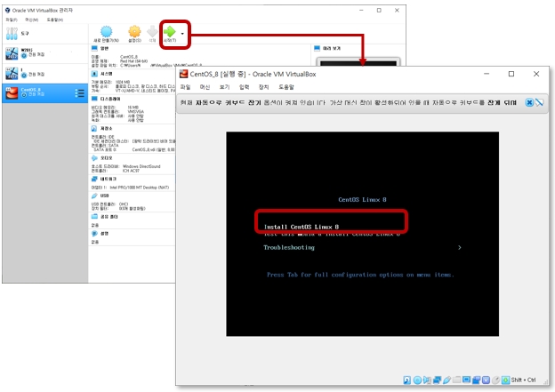The height and width of the screenshot is (392, 555).
Task: Open View (보기) menu in CentOS_8 VM window
Action: pyautogui.click(x=225, y=87)
